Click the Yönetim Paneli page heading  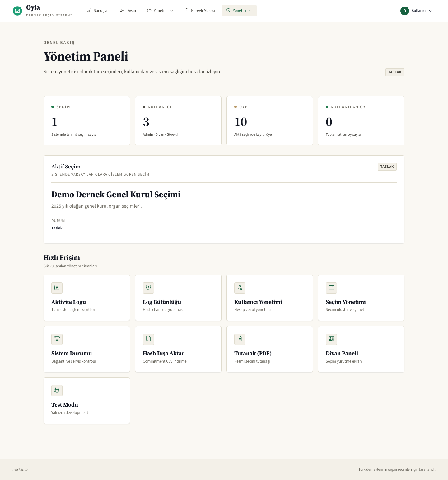coord(86,56)
